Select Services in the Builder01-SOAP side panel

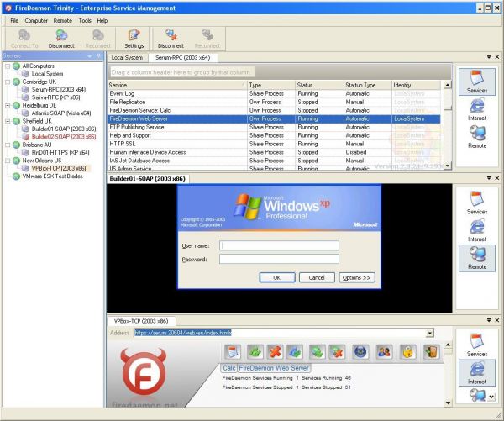(477, 203)
